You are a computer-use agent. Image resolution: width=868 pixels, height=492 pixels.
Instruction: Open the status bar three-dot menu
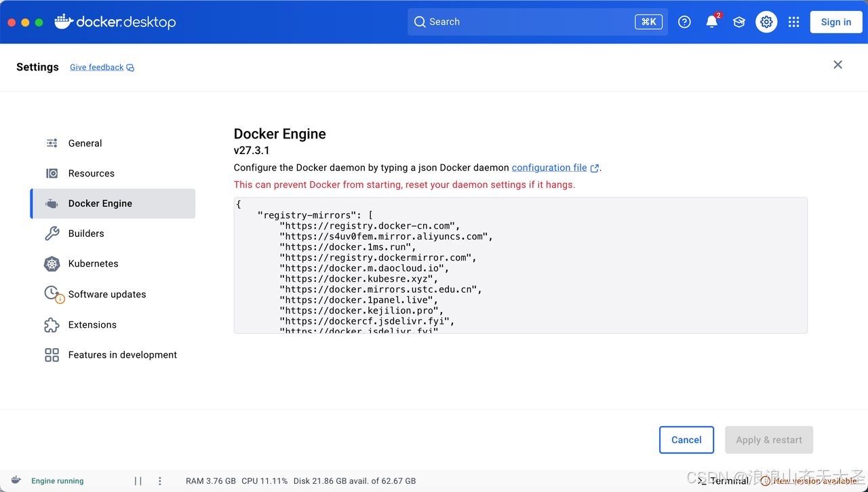(160, 481)
